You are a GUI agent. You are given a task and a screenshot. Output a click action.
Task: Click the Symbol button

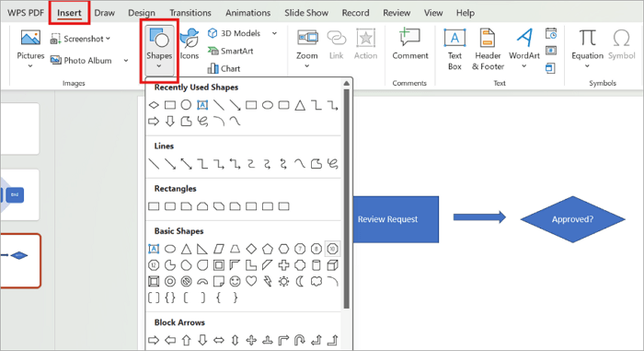click(621, 44)
